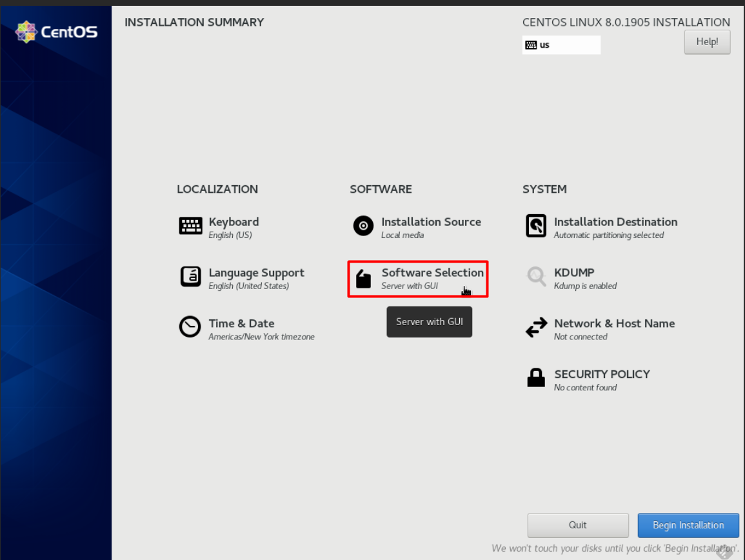745x560 pixels.
Task: Click 'No content found' status text
Action: [x=586, y=388]
